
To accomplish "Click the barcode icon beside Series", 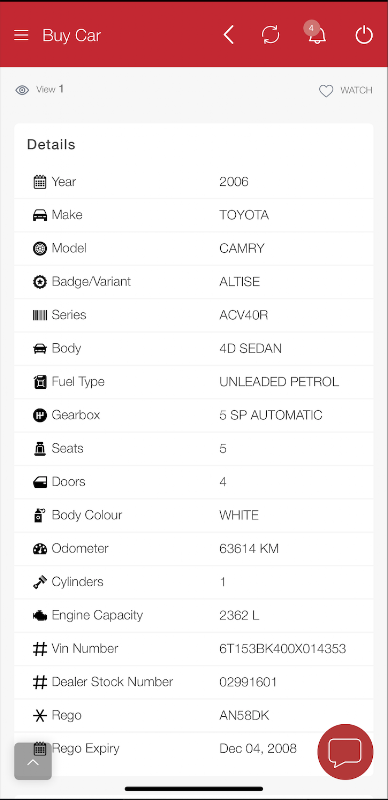I will [x=40, y=315].
